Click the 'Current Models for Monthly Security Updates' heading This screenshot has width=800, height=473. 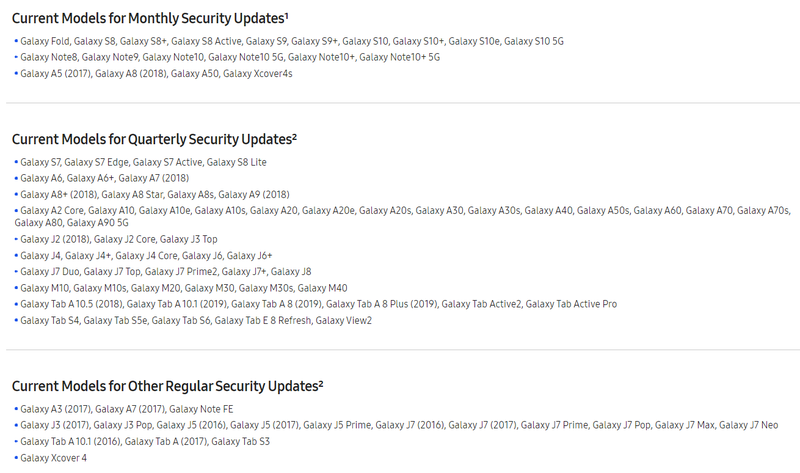150,18
